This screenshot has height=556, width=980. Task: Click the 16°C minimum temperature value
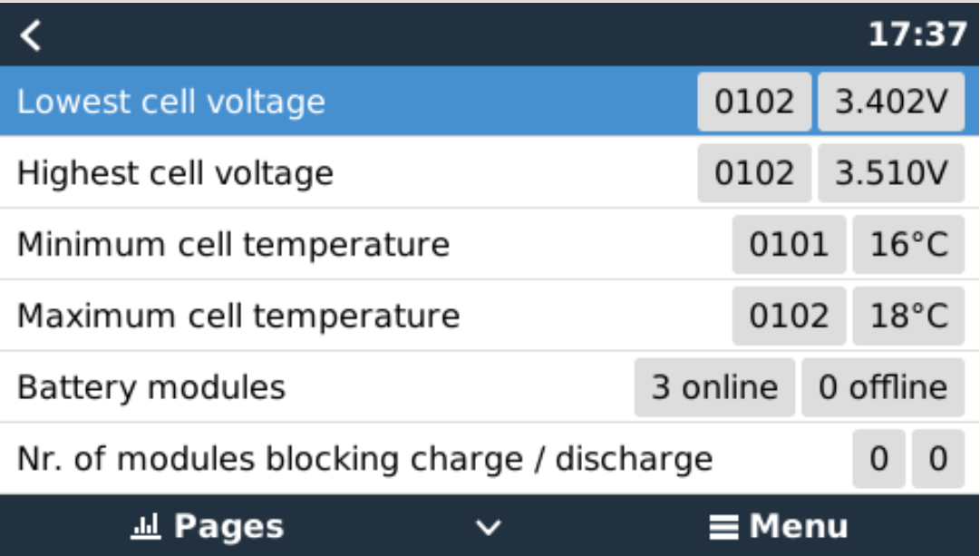tap(907, 244)
